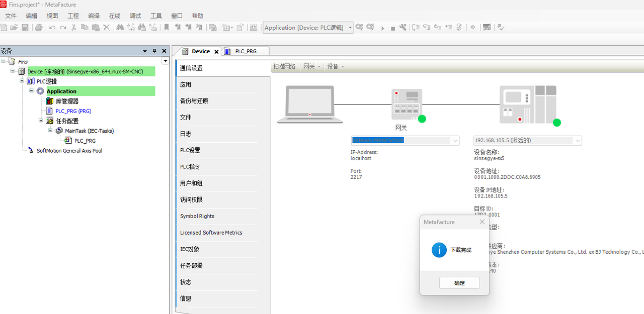Click the Paste clipboard icon

pyautogui.click(x=96, y=28)
